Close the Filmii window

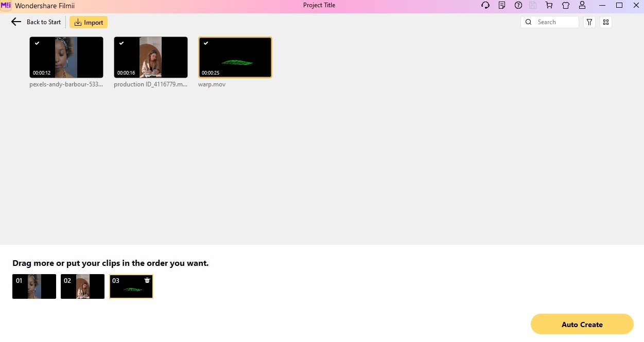tap(636, 6)
